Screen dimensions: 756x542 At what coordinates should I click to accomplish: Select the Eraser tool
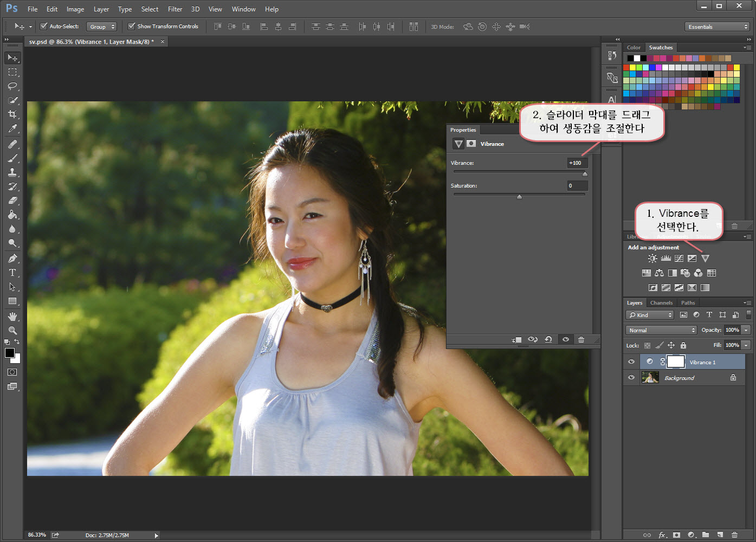coord(12,201)
